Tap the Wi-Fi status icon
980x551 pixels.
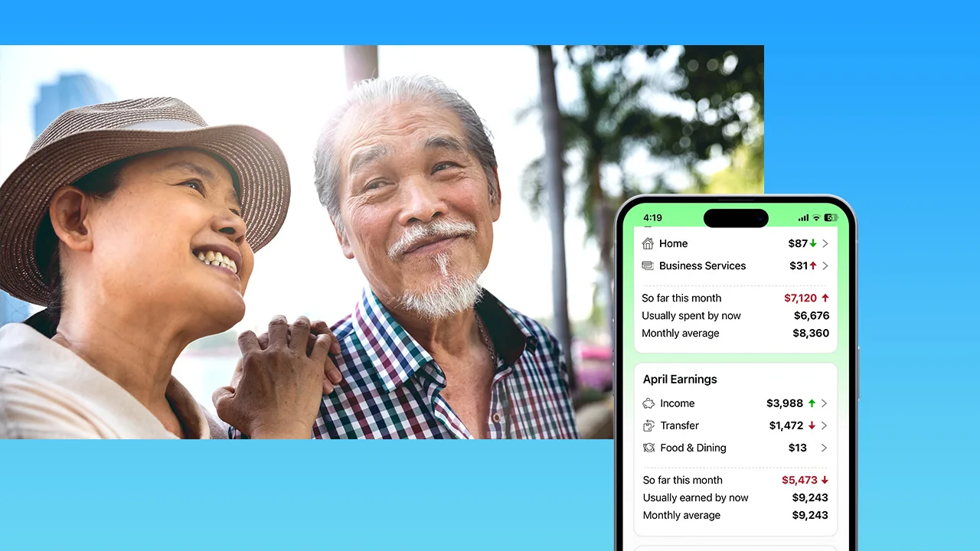pyautogui.click(x=816, y=217)
